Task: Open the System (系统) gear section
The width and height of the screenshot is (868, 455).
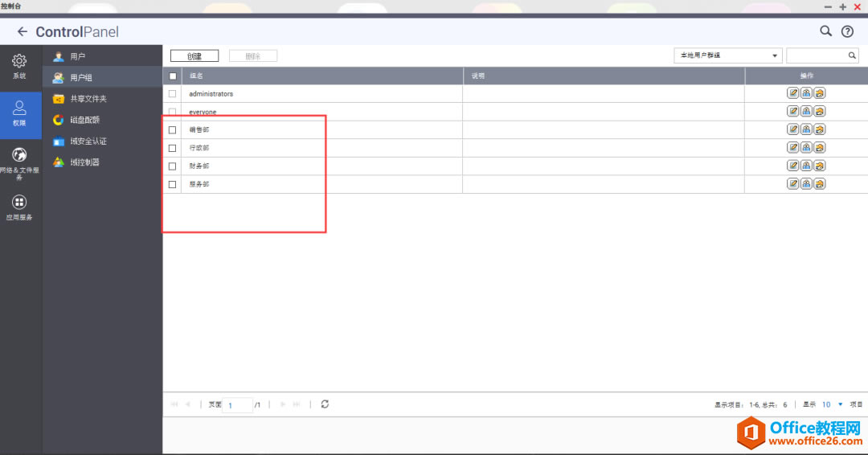Action: coord(19,67)
